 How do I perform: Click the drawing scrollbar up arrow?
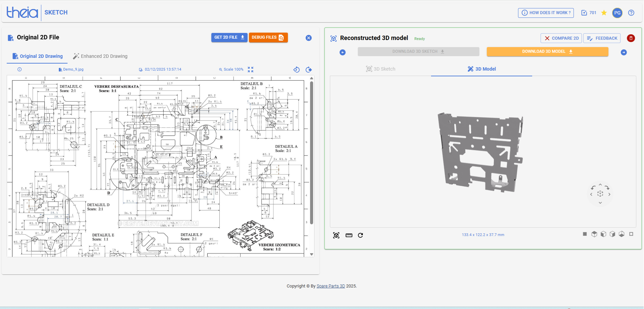311,78
